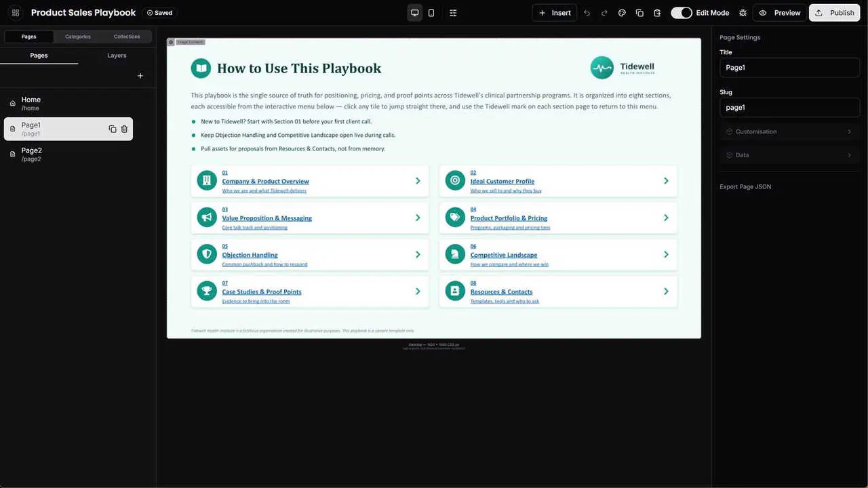Viewport: 868px width, 488px height.
Task: Select the Home page in list
Action: (x=68, y=103)
